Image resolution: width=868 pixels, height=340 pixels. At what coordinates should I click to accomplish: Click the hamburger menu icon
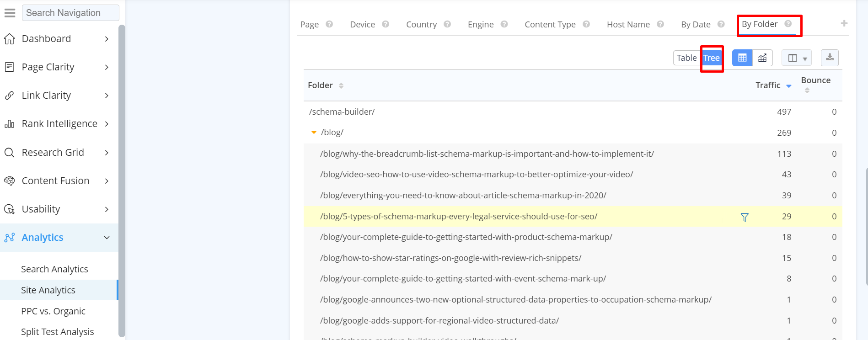coord(10,13)
